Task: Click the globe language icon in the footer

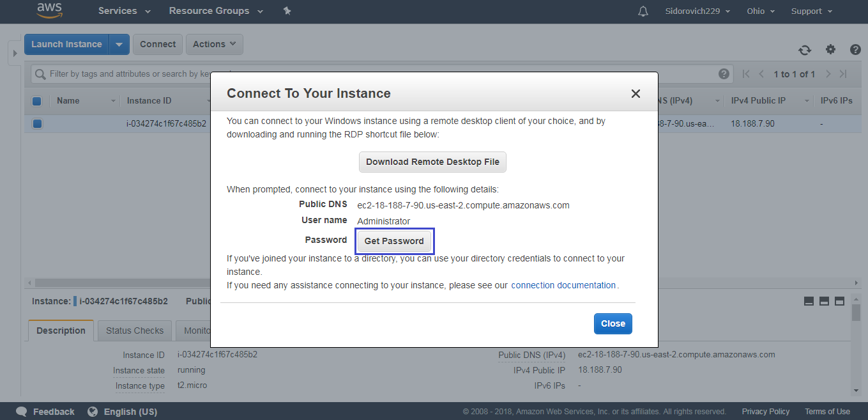Action: [93, 412]
